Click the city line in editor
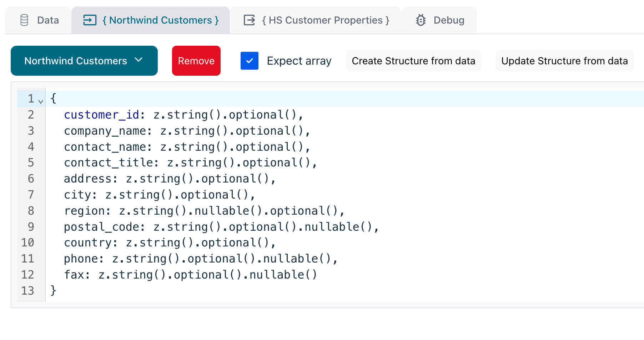This screenshot has width=644, height=340. (160, 195)
